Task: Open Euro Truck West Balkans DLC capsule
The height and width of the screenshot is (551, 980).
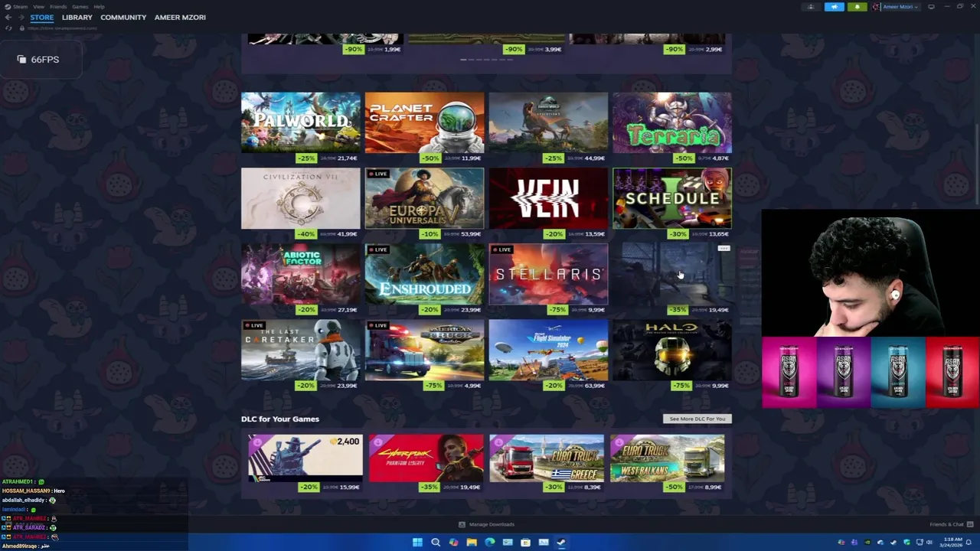Action: point(667,458)
